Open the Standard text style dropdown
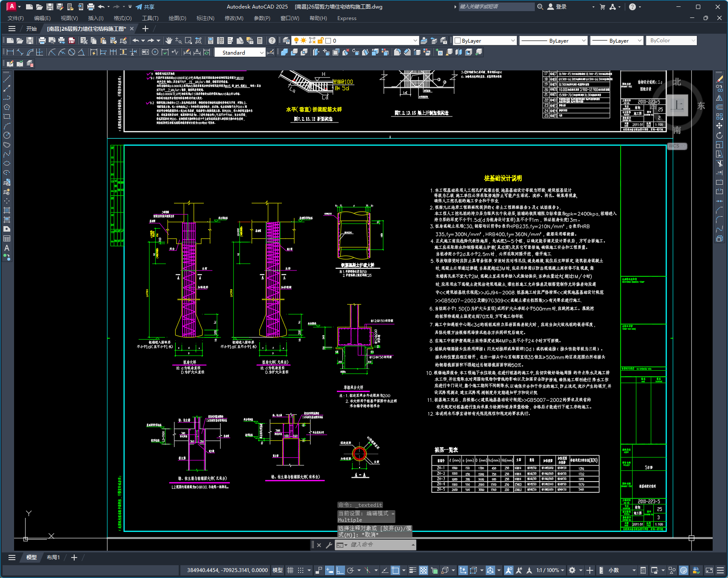Screen dimensions: 728x578 click(x=240, y=52)
